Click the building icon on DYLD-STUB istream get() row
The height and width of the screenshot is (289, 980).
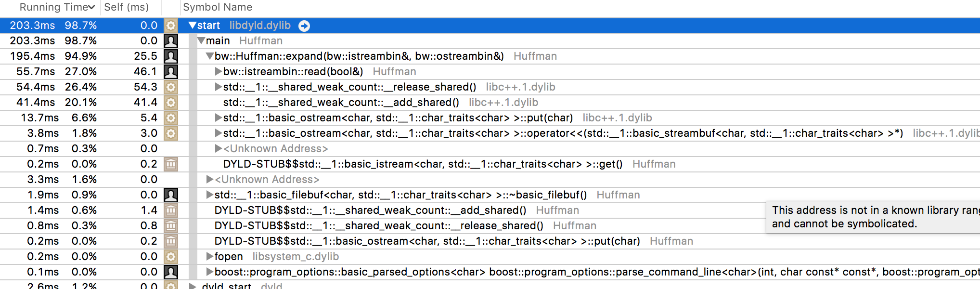pos(171,164)
